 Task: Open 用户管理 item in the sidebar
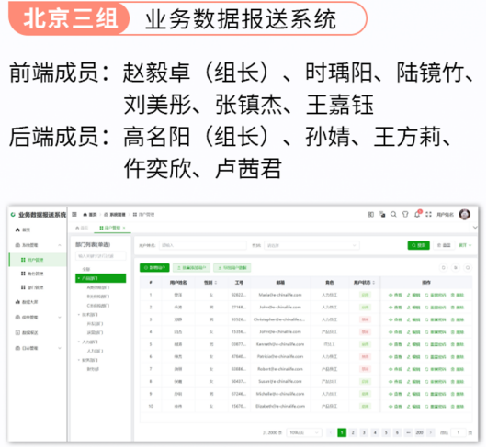[38, 260]
